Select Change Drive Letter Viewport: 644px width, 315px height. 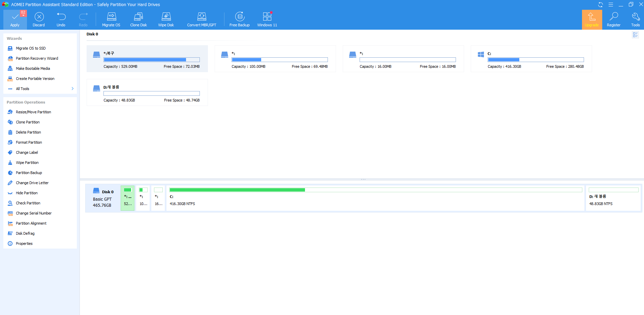32,183
